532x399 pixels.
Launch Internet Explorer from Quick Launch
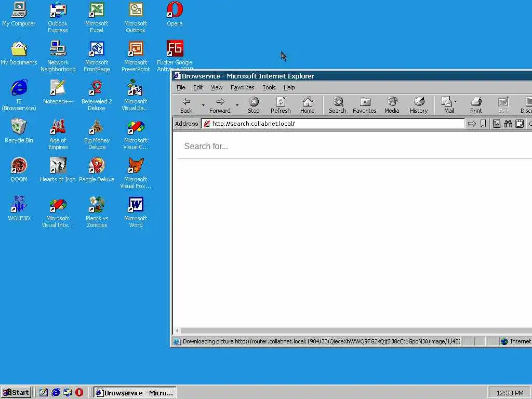coord(56,393)
